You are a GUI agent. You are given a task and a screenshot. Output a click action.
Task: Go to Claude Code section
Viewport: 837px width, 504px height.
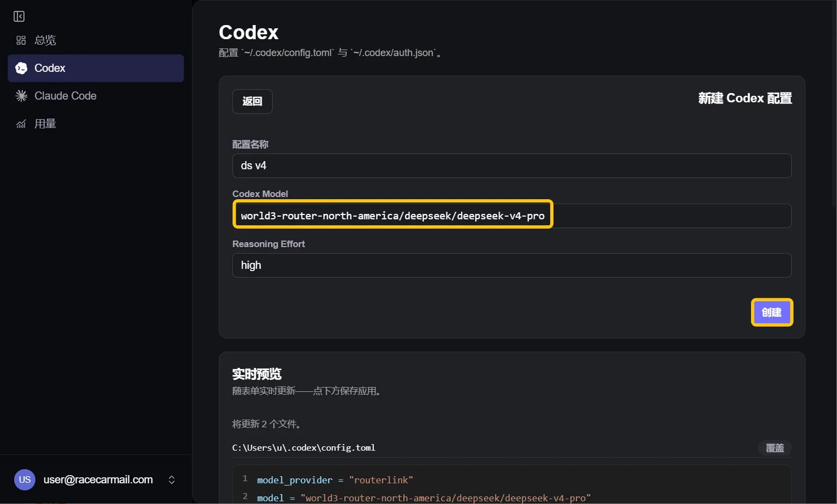[96, 96]
